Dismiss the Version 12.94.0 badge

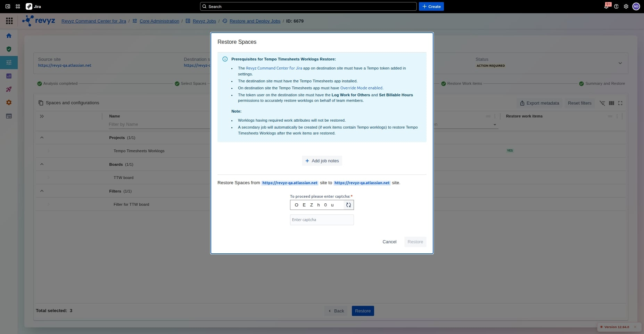click(x=635, y=327)
